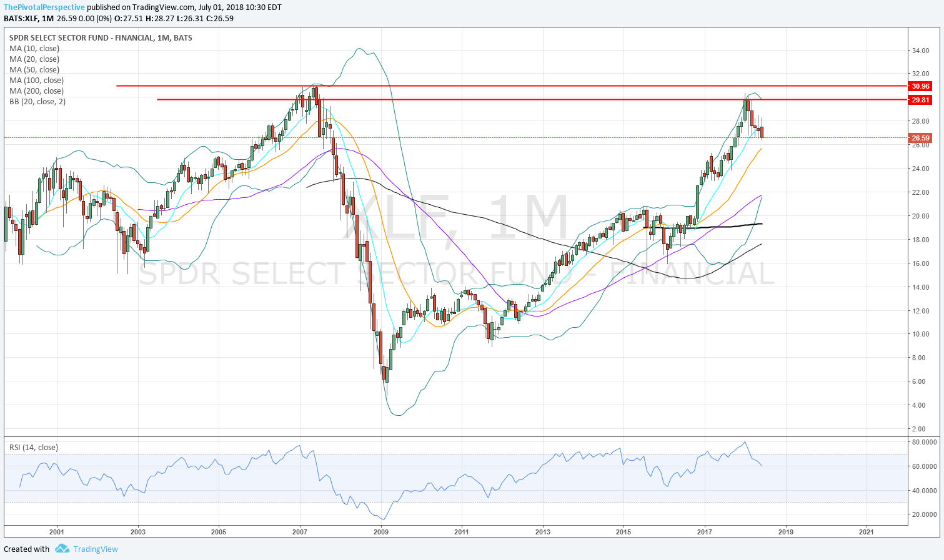Viewport: 944px width, 560px height.
Task: Click the 2013 time axis label
Action: tap(543, 532)
